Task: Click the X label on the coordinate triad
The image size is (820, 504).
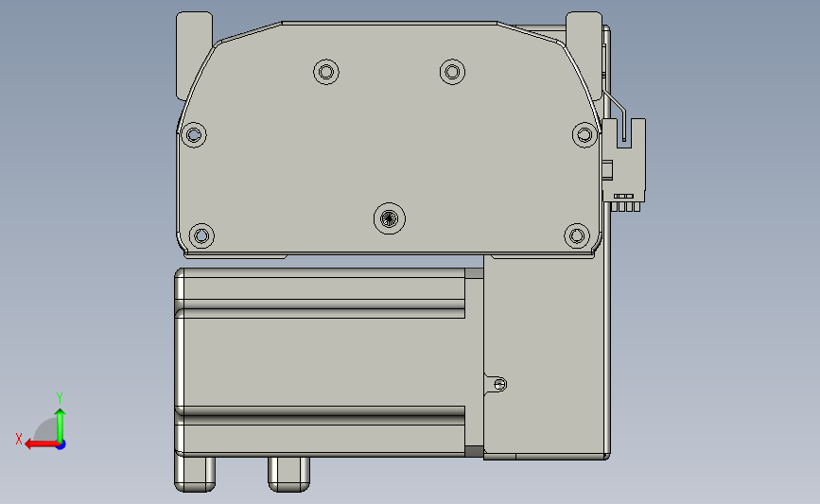Action: [x=18, y=439]
